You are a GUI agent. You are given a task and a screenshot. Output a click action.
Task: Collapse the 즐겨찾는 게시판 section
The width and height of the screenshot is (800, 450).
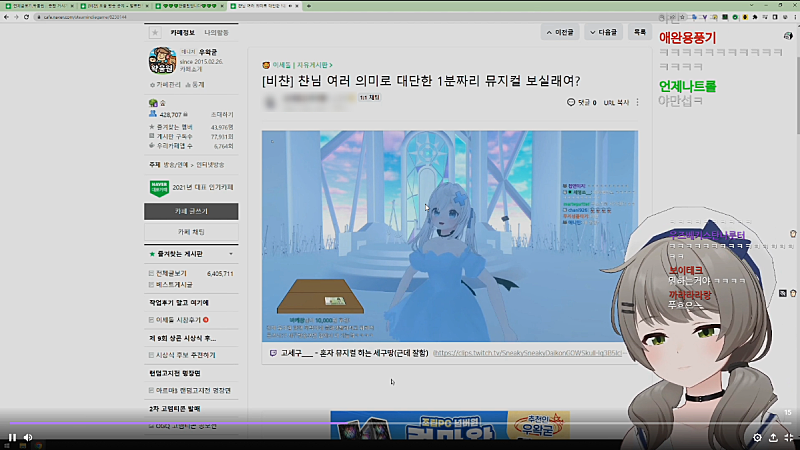[232, 255]
